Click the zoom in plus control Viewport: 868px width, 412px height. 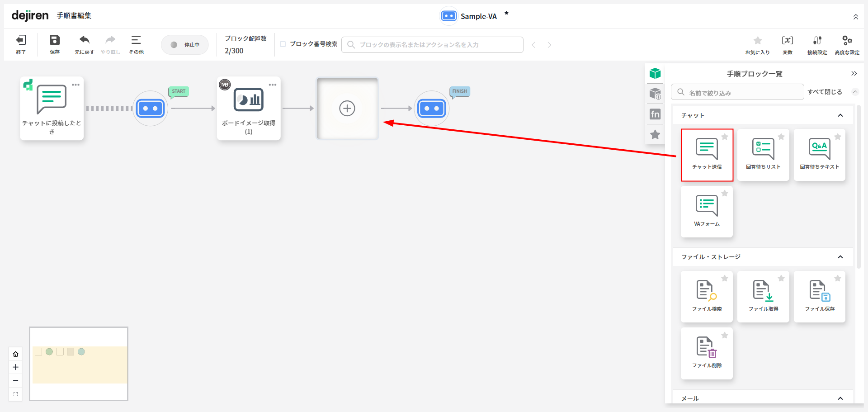[15, 367]
